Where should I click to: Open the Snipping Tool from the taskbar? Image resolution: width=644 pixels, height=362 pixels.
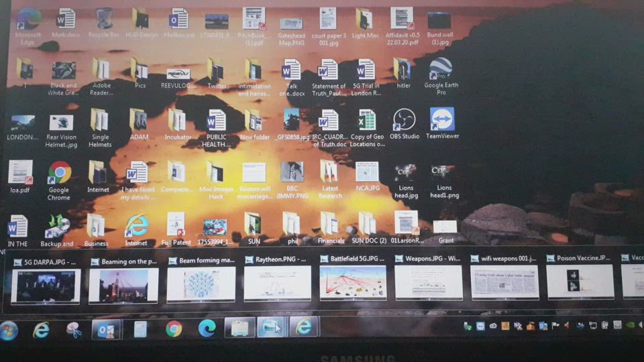coord(74,329)
